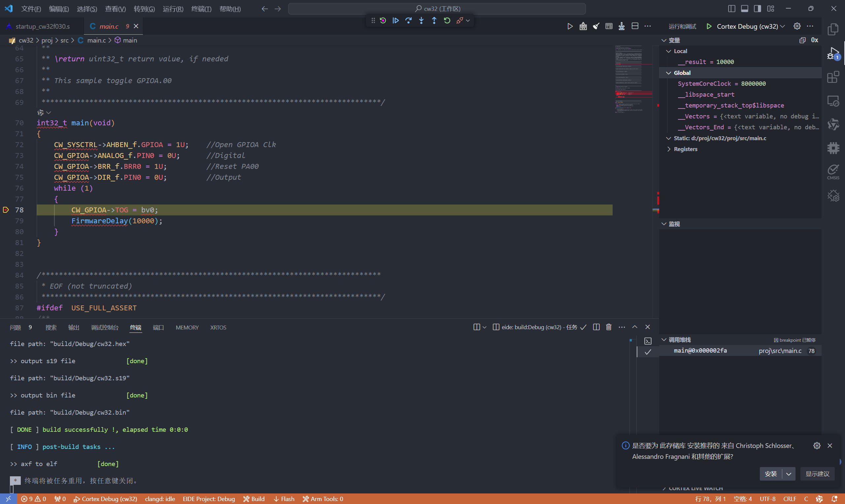This screenshot has width=845, height=504.
Task: Open the Remote Explorer icon
Action: pyautogui.click(x=833, y=101)
